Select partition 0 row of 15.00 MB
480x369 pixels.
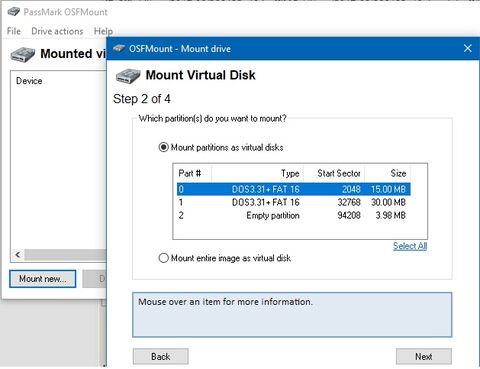point(294,189)
